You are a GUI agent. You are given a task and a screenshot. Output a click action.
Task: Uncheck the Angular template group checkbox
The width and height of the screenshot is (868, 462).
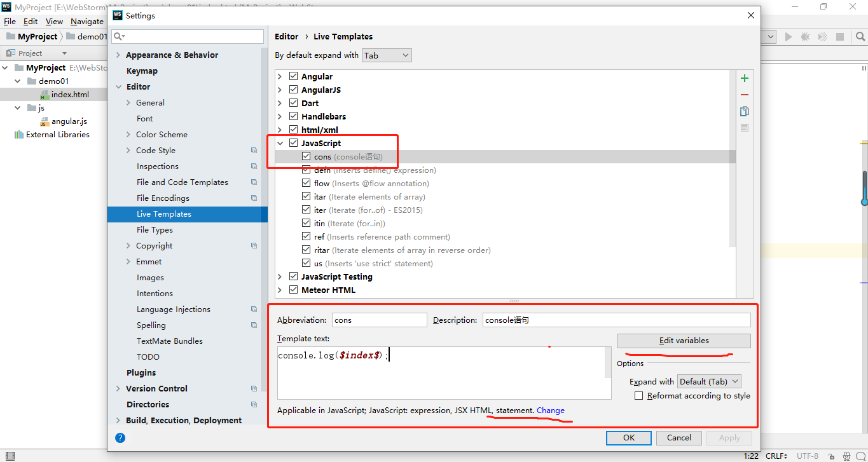pos(293,76)
